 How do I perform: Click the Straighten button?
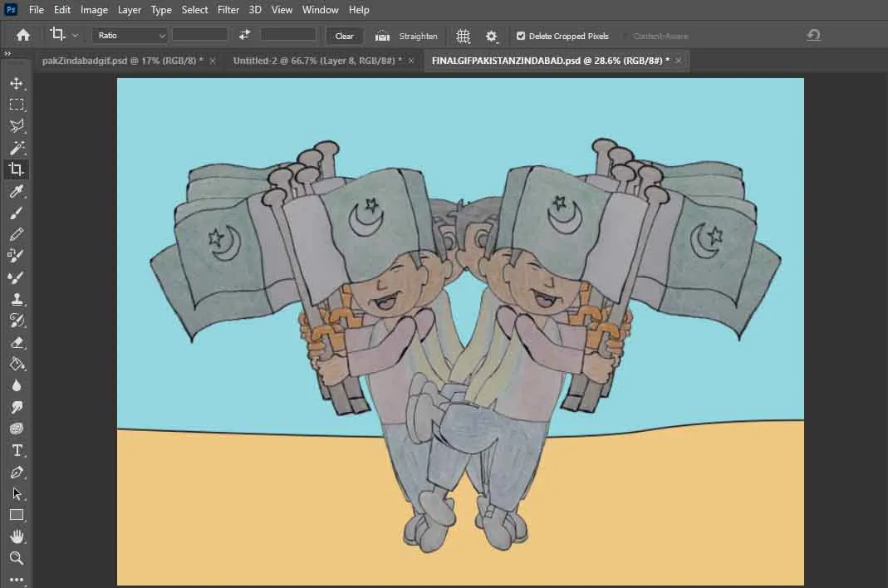pos(407,36)
